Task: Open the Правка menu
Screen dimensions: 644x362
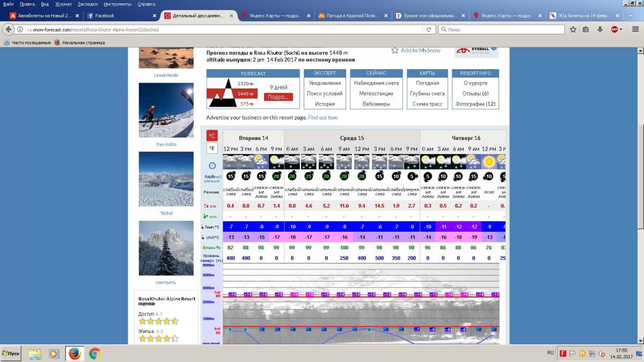Action: 27,4
